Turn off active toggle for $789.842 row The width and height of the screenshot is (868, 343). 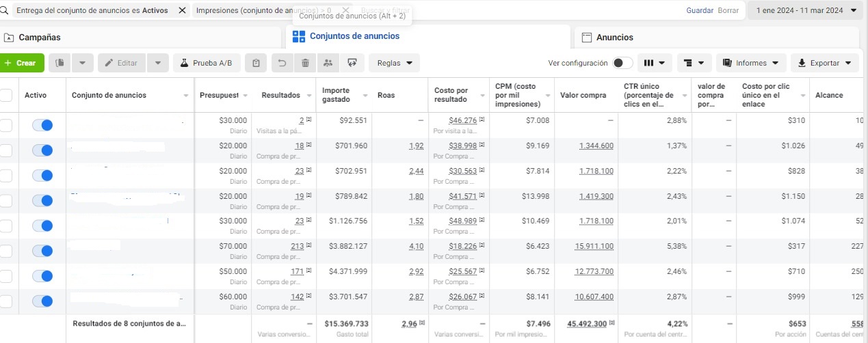42,201
